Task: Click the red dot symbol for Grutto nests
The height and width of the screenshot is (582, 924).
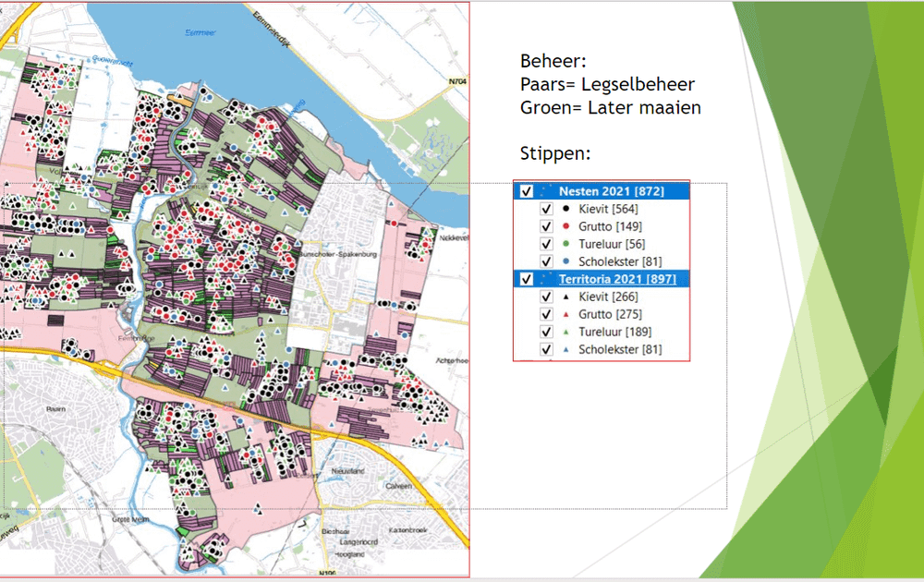Action: point(565,226)
